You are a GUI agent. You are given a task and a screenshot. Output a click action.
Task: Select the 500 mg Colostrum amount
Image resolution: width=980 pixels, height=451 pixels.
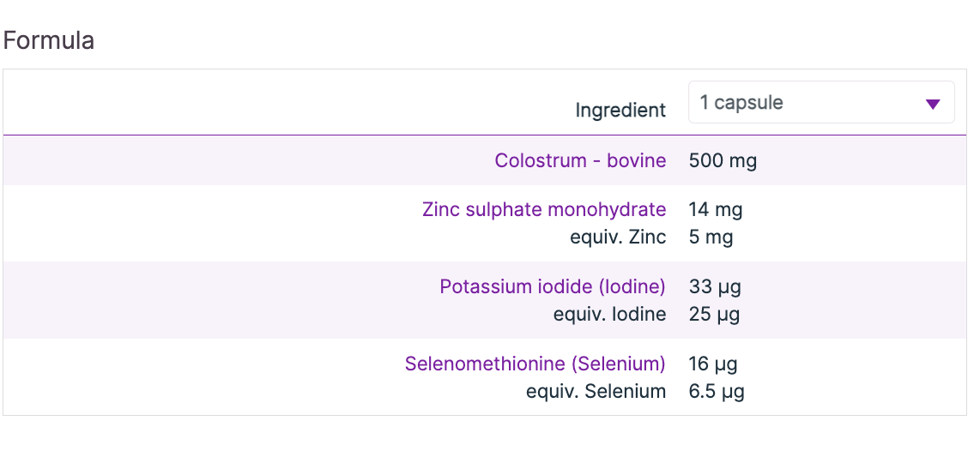click(x=723, y=161)
